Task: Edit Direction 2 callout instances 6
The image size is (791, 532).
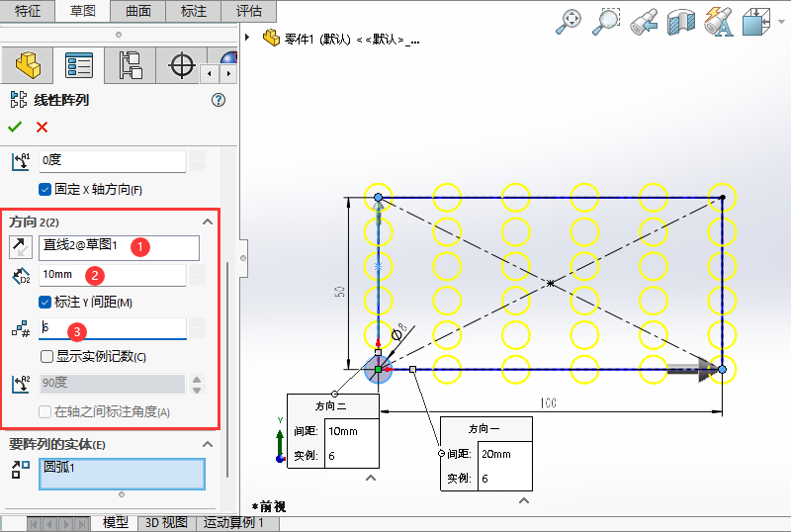Action: click(x=352, y=455)
